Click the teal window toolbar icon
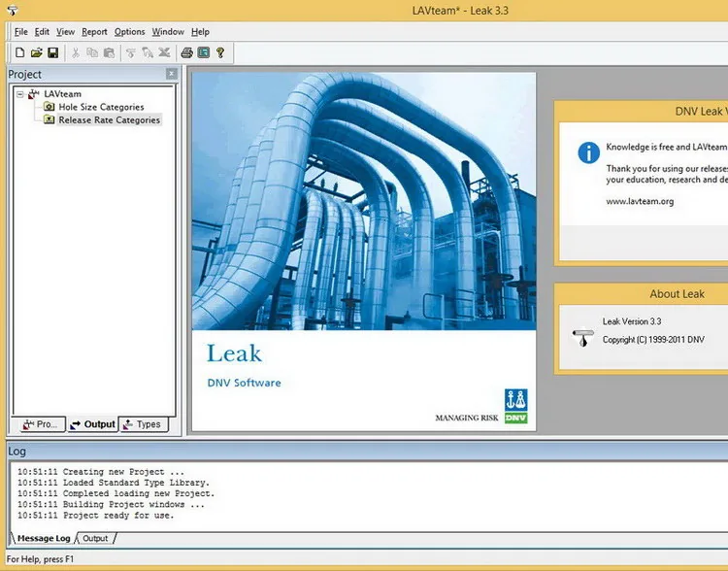728x571 pixels. [x=204, y=52]
